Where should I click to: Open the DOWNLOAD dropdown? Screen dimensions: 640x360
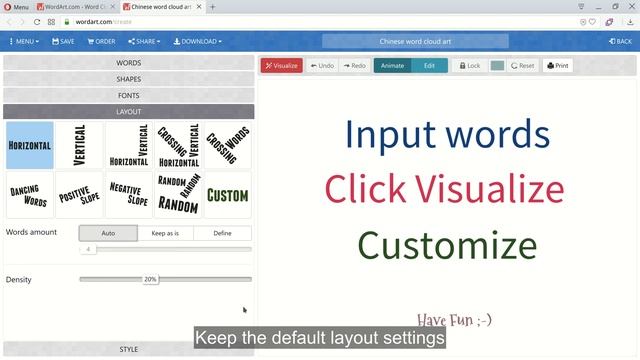click(x=198, y=41)
